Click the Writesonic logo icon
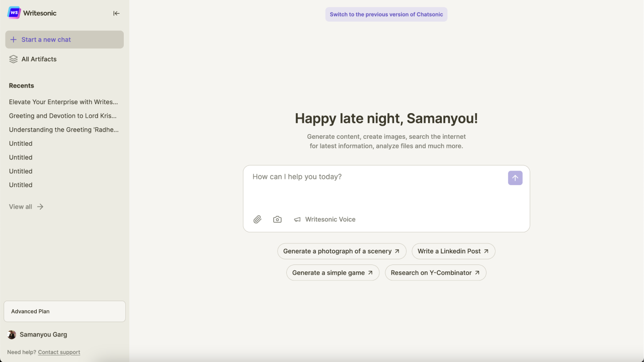This screenshot has width=644, height=362. (x=14, y=13)
